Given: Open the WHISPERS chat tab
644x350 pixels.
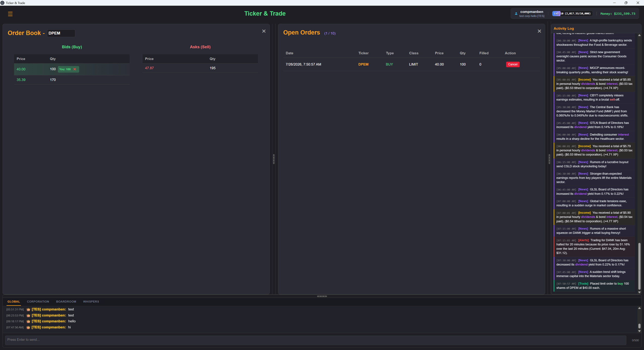Looking at the screenshot, I should [x=91, y=301].
